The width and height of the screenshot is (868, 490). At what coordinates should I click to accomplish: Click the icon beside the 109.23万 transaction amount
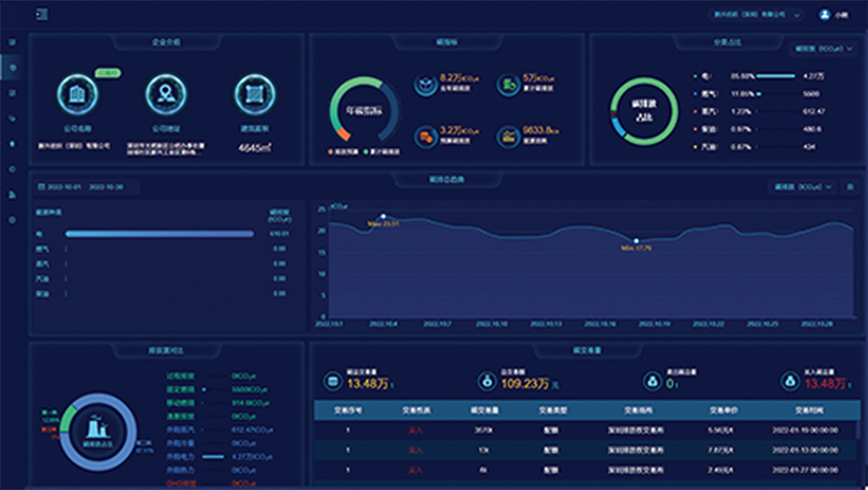[485, 381]
